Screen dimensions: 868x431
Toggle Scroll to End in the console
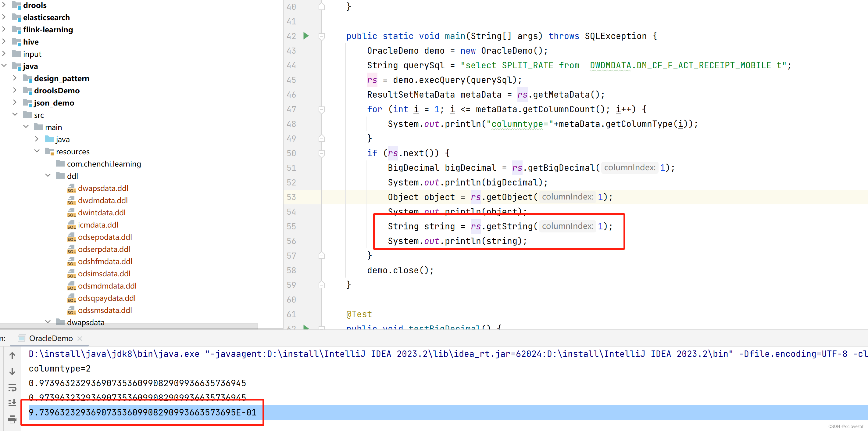(x=12, y=402)
